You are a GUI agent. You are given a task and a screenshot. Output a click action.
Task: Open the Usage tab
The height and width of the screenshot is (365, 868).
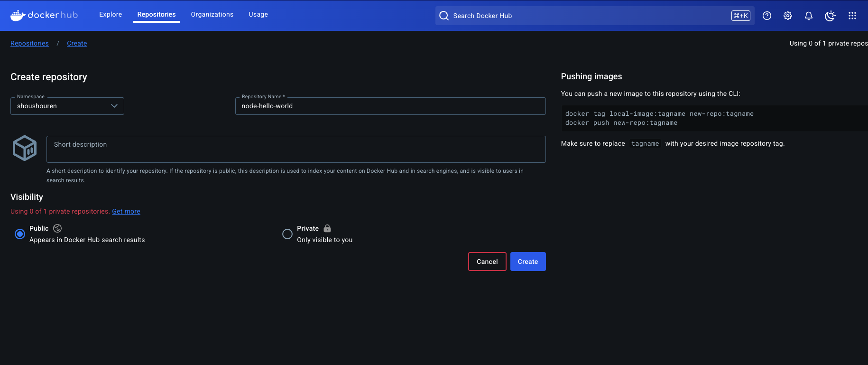coord(259,15)
